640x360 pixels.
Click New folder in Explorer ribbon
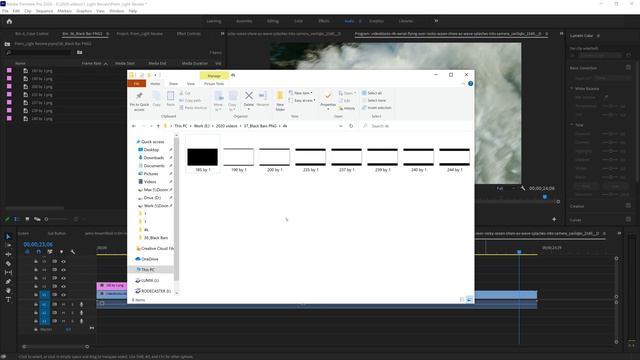pyautogui.click(x=280, y=101)
